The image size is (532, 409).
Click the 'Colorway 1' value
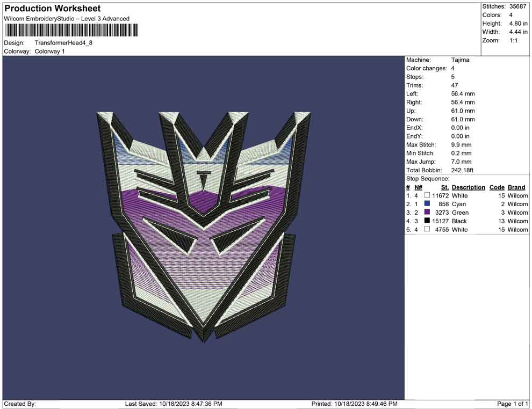(49, 51)
